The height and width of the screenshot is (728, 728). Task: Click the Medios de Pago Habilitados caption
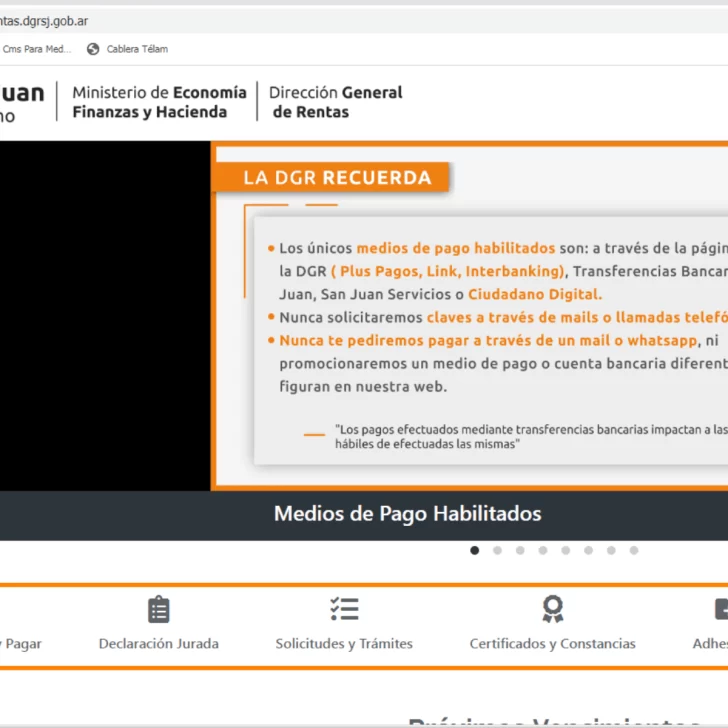click(408, 514)
